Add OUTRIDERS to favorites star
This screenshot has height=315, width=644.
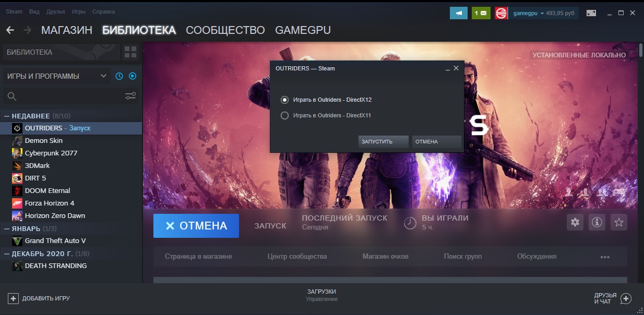[619, 222]
